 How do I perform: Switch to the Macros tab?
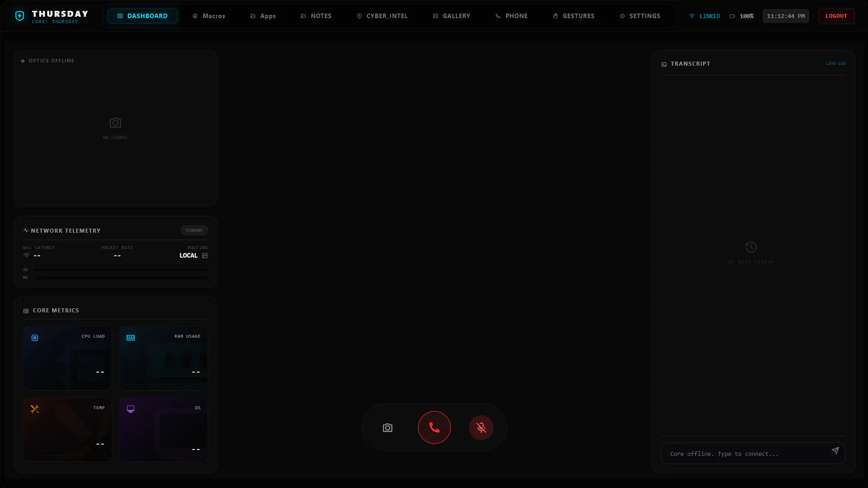pyautogui.click(x=209, y=16)
